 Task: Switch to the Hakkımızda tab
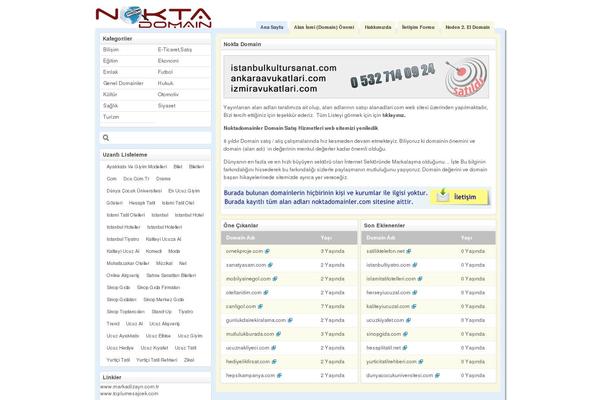coord(378,27)
